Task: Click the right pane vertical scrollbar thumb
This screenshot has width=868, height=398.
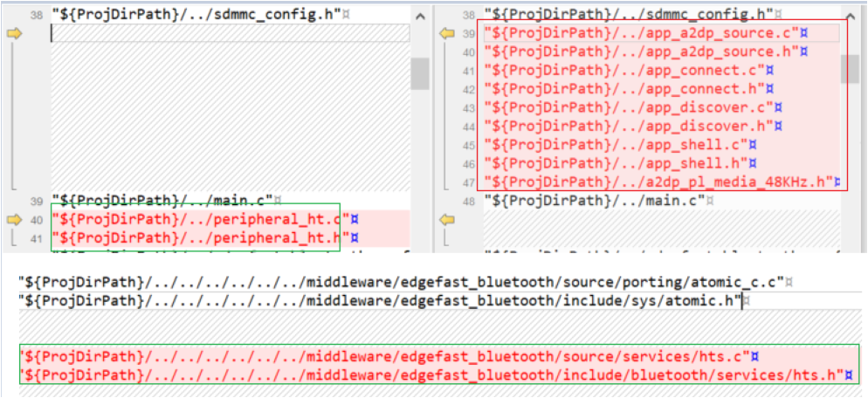Action: 850,68
